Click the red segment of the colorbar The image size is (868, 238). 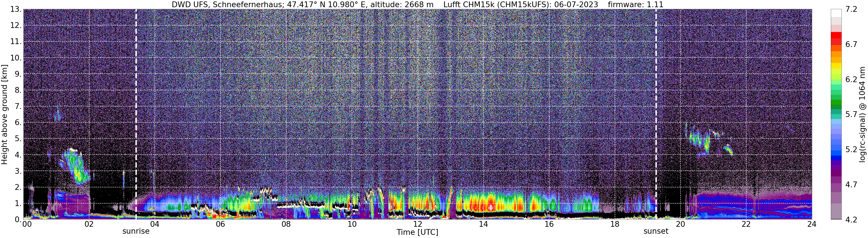[836, 35]
